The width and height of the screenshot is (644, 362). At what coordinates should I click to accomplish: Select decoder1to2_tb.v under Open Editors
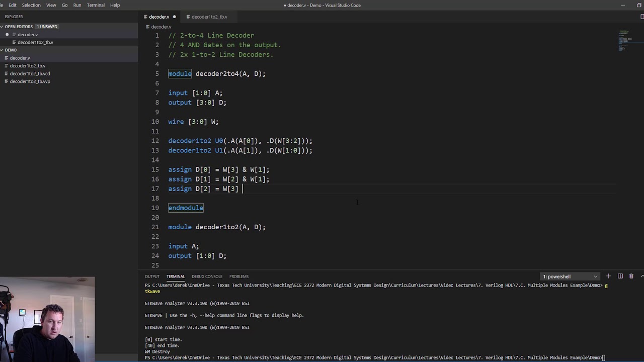click(35, 42)
